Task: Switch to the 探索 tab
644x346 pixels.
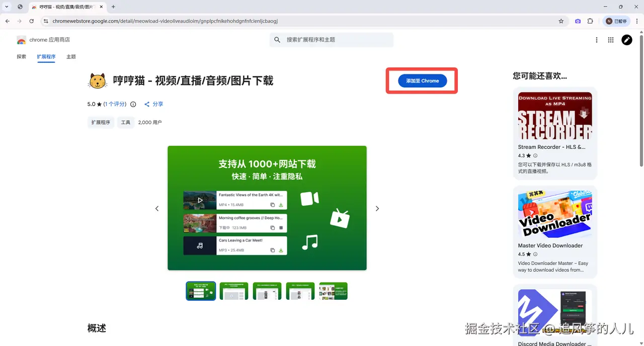Action: click(21, 57)
